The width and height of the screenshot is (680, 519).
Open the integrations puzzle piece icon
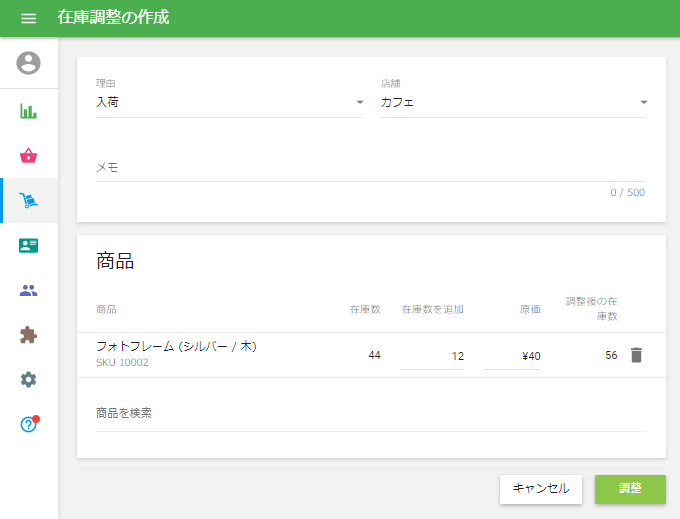point(29,336)
